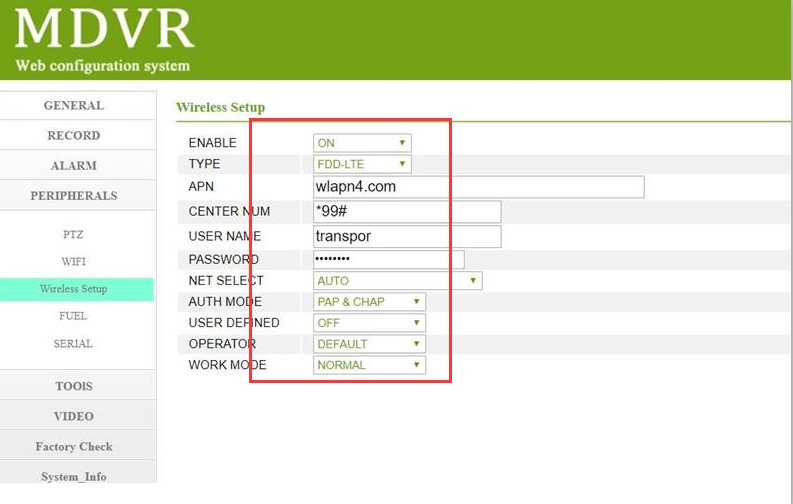Expand the WORK MODE dropdown showing NORMAL
The image size is (793, 504).
[369, 365]
